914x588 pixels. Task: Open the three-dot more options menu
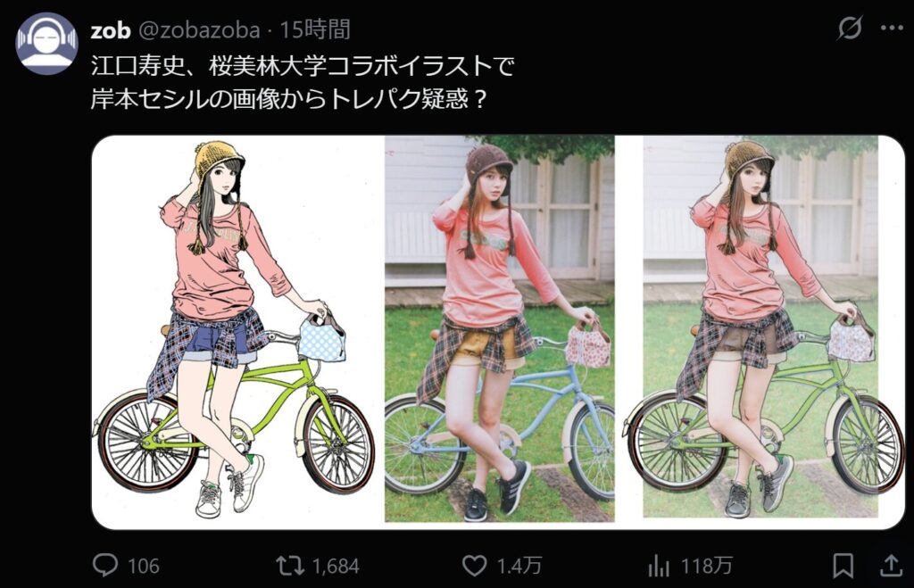pos(892,28)
